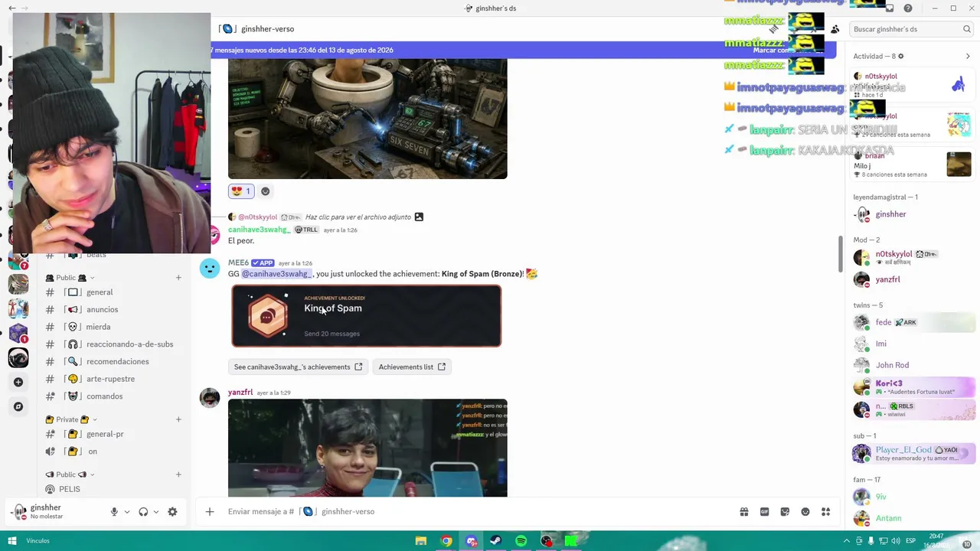Screen dimensions: 980x551
Task: Open Google Chrome from the taskbar
Action: point(446,541)
